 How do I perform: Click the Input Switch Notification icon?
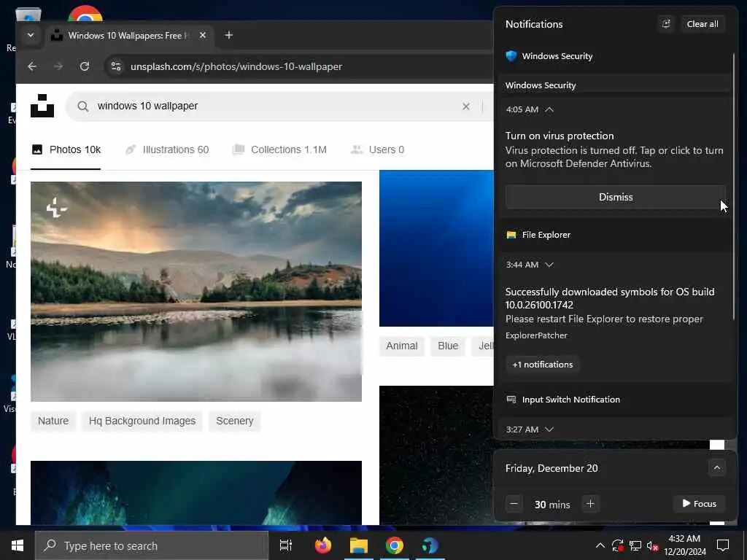point(511,400)
